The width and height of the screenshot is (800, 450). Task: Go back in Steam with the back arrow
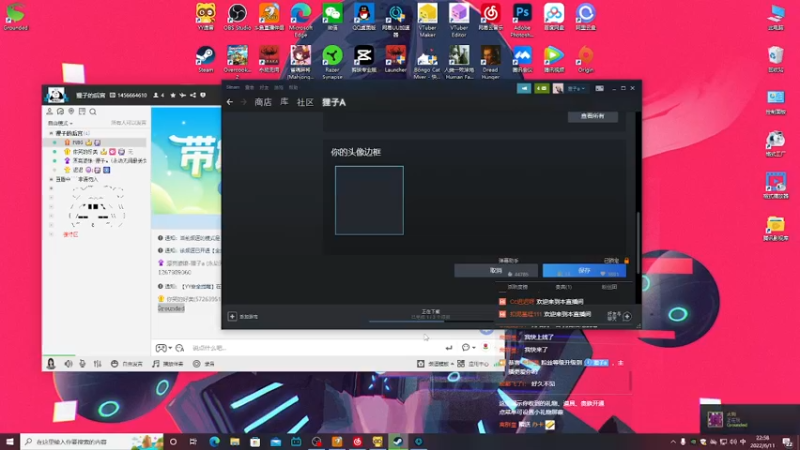(x=230, y=102)
